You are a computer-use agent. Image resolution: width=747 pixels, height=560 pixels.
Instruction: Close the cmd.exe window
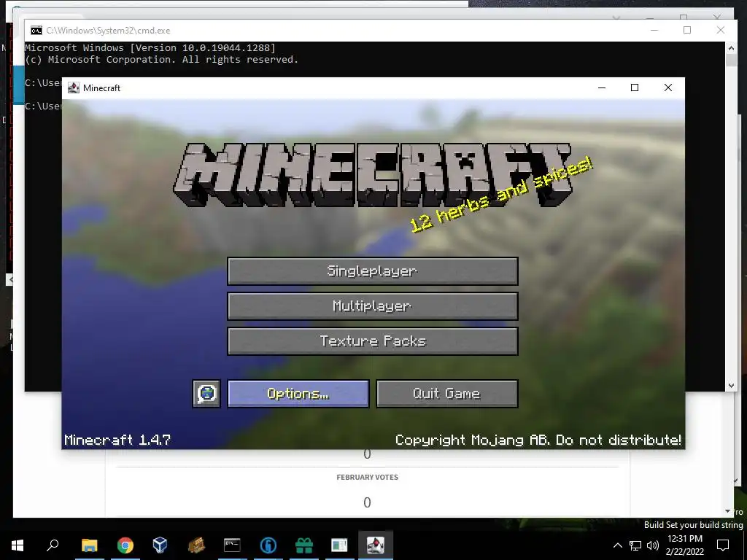coord(720,30)
